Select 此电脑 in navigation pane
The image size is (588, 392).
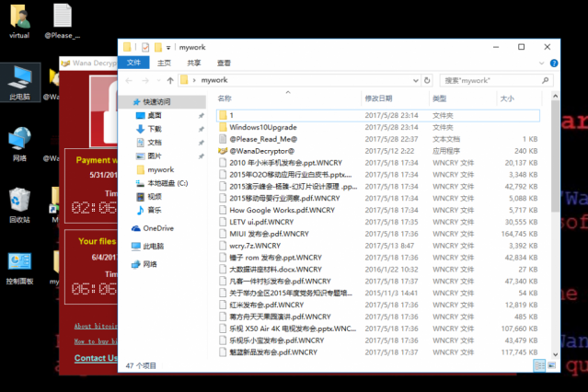[x=153, y=246]
